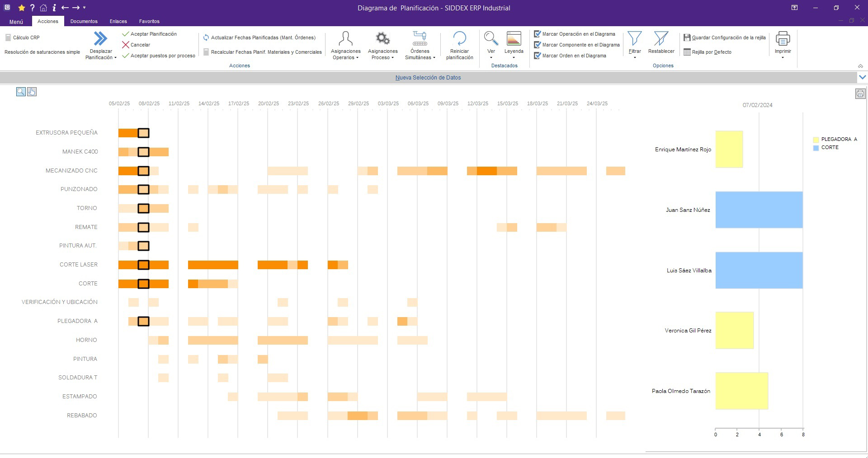The width and height of the screenshot is (868, 458).
Task: Click the Leyenda chart icon
Action: click(x=514, y=39)
